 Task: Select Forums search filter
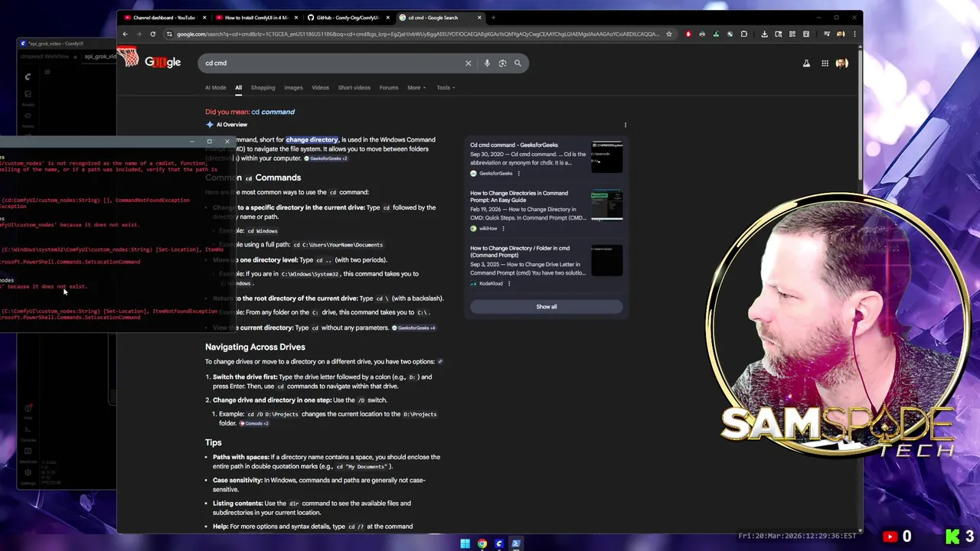(x=388, y=87)
